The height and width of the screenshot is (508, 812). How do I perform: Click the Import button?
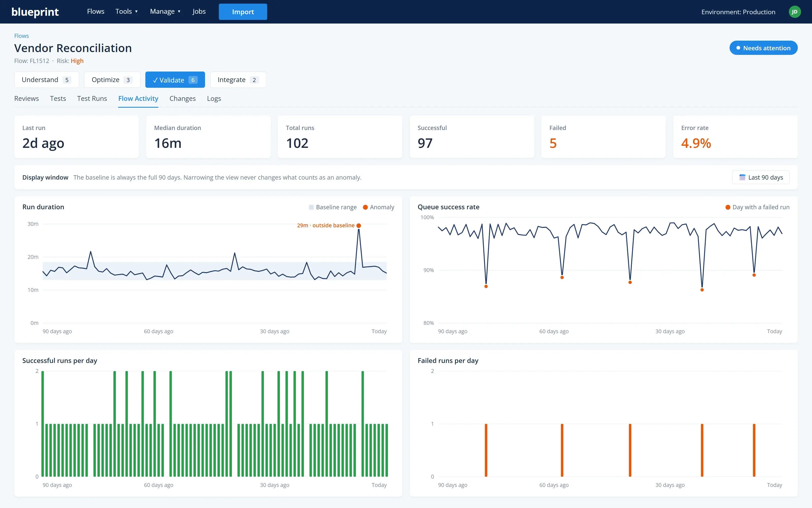tap(243, 12)
